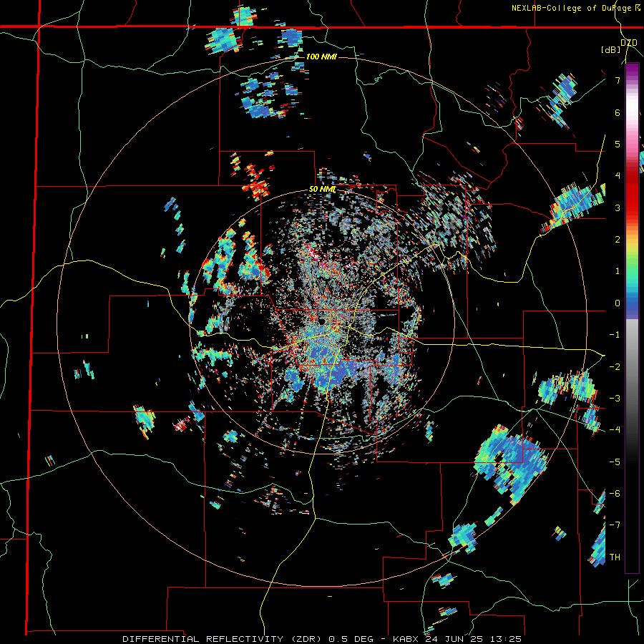Click the "TH" label on the color scale

tap(615, 557)
